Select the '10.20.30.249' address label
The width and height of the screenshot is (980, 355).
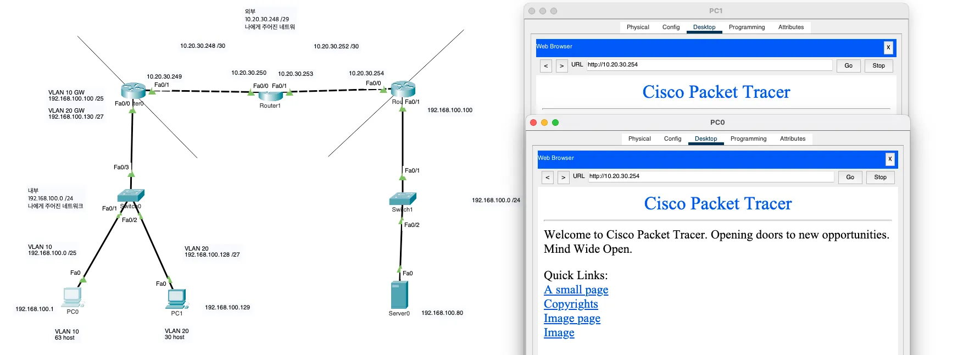coord(164,77)
